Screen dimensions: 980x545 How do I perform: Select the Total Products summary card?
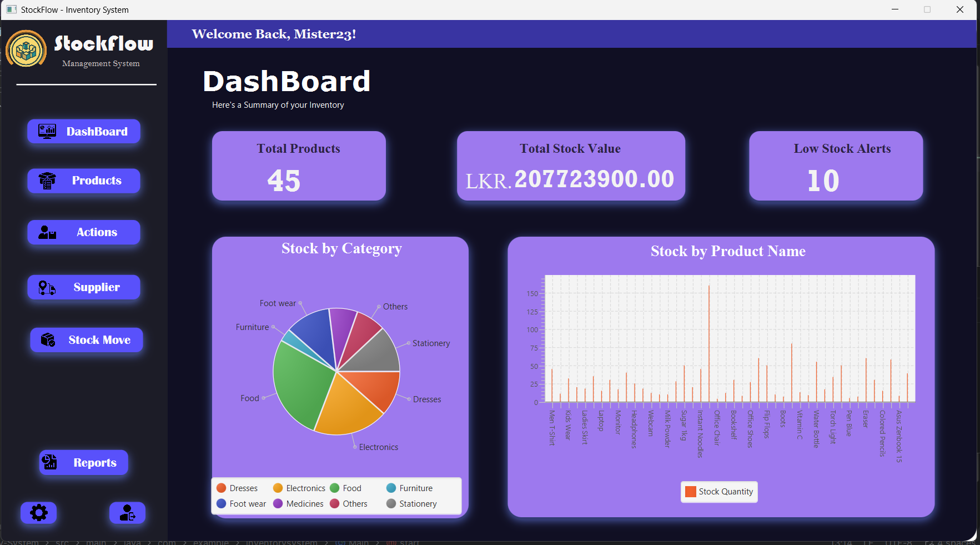tap(299, 166)
